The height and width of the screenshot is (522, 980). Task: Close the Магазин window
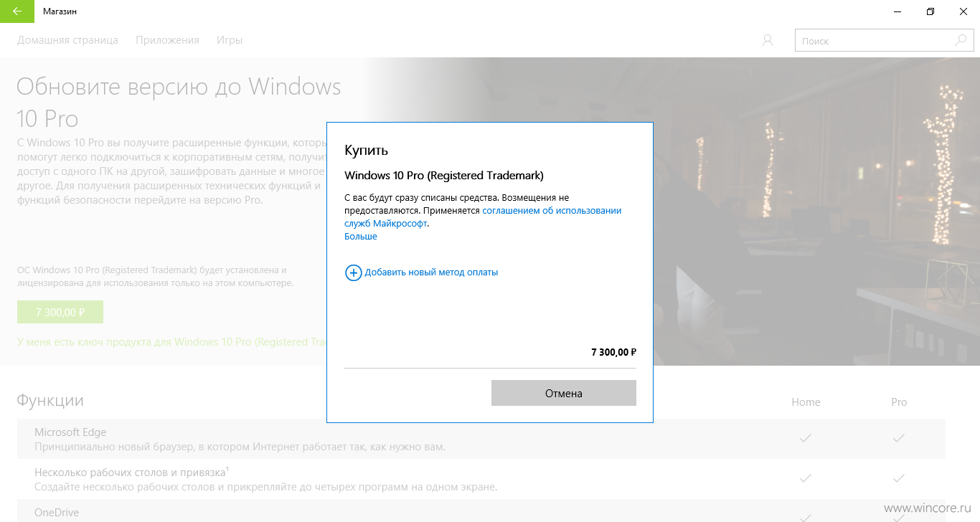click(x=963, y=11)
